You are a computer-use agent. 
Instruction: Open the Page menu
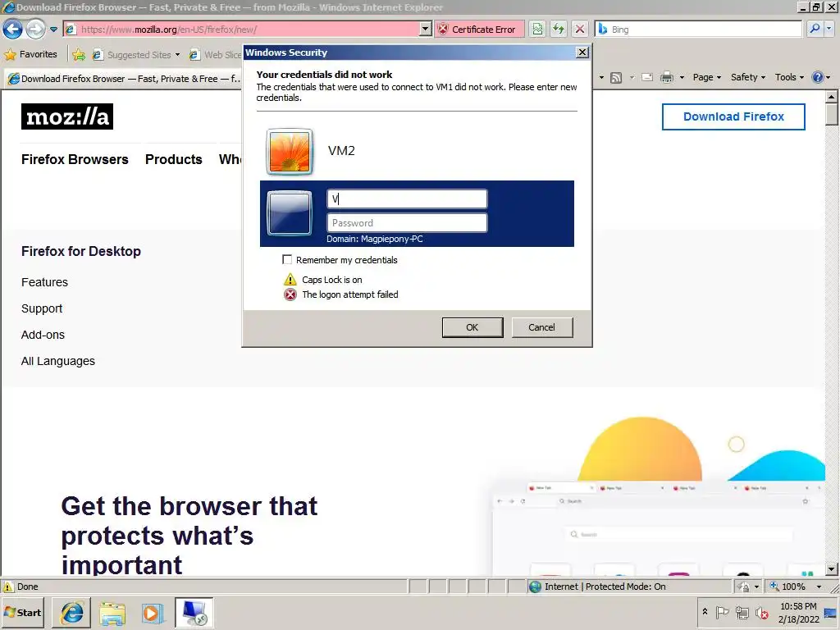[706, 78]
